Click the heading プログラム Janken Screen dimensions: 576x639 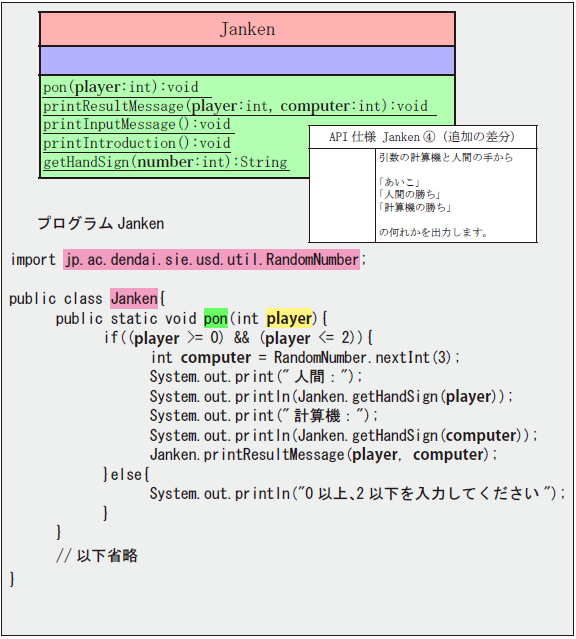click(101, 223)
